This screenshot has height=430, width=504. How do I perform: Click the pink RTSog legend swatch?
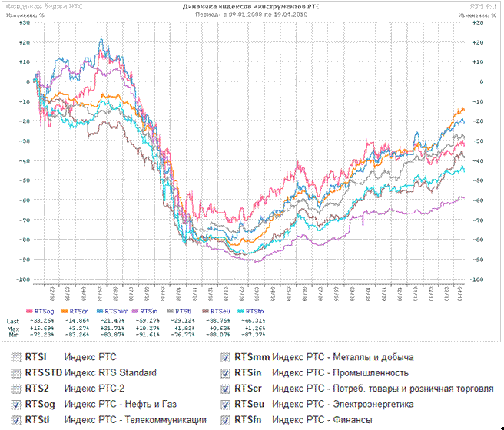pos(29,311)
